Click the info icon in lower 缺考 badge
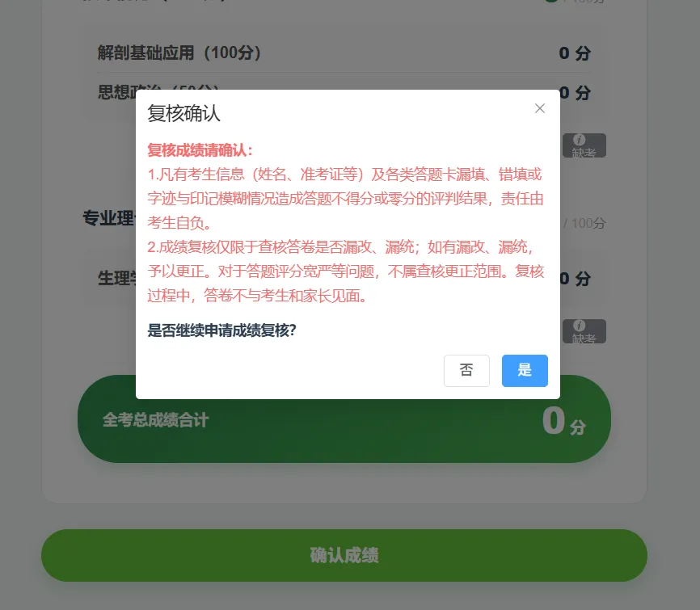The width and height of the screenshot is (700, 610). [579, 326]
